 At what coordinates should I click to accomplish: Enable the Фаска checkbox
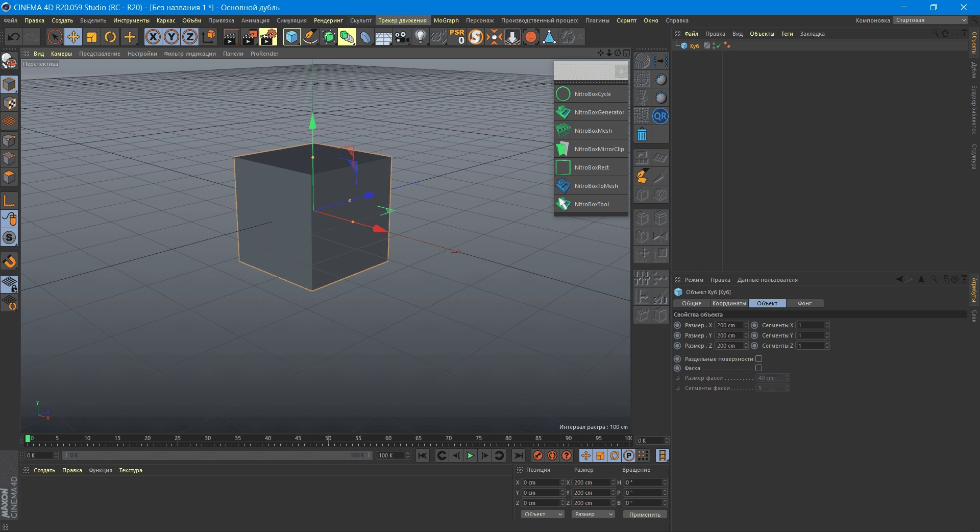tap(758, 368)
